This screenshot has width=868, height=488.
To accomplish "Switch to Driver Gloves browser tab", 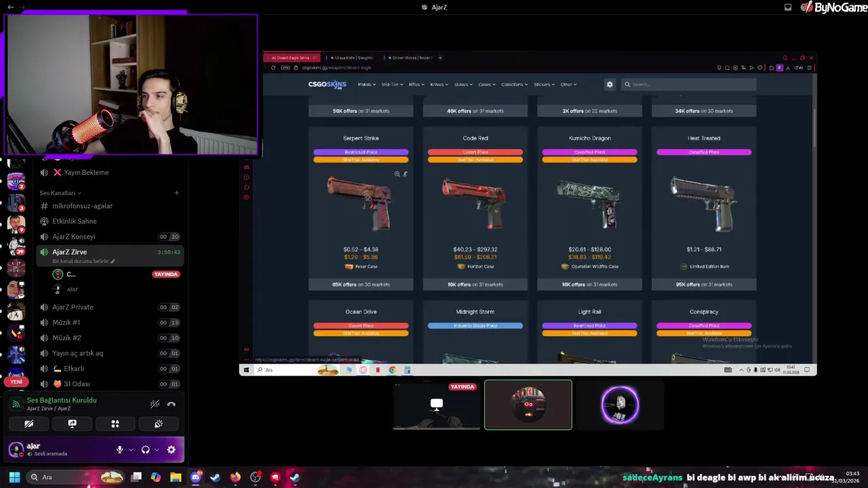I will (x=408, y=58).
